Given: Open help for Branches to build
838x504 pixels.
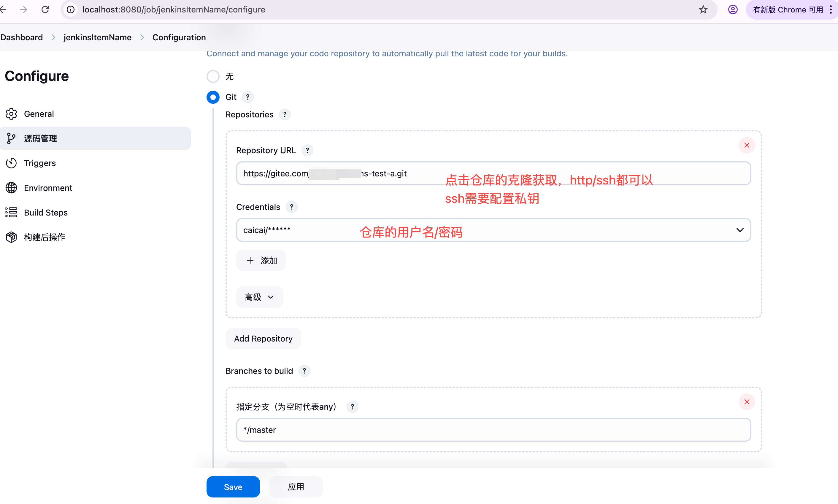Looking at the screenshot, I should pos(304,371).
